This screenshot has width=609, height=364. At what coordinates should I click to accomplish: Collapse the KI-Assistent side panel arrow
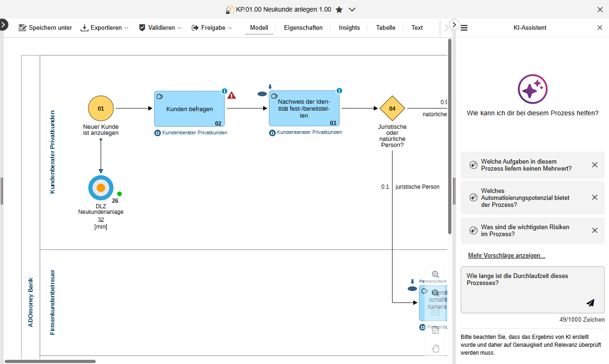point(454,25)
